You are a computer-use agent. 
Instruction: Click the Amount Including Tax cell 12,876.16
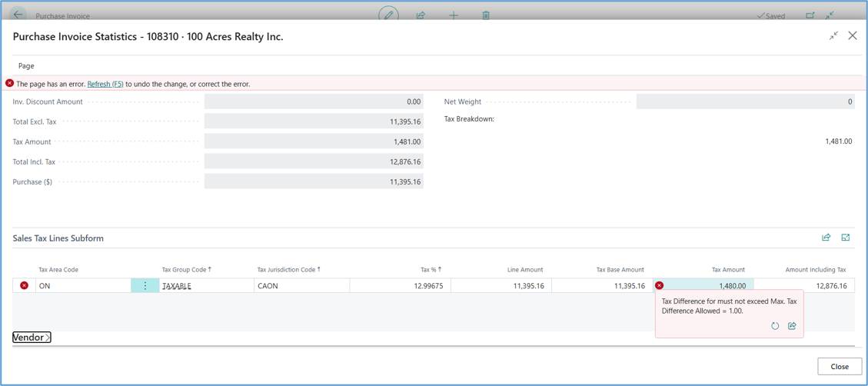coord(804,286)
